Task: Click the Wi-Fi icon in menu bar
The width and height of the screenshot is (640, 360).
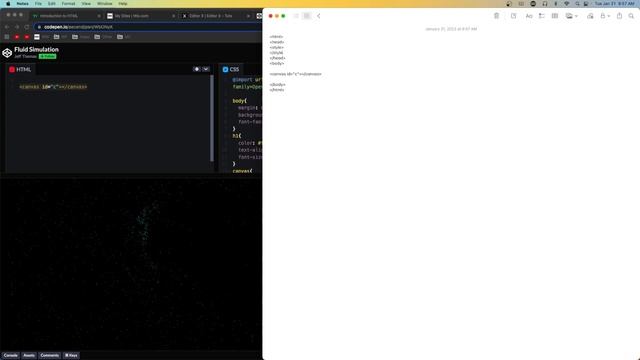Action: [x=567, y=4]
